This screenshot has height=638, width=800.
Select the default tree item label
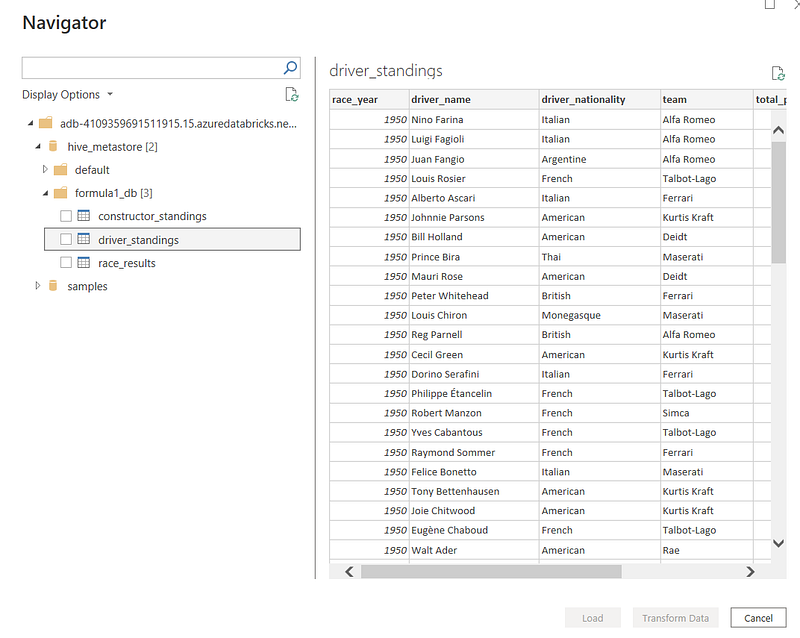tap(92, 169)
